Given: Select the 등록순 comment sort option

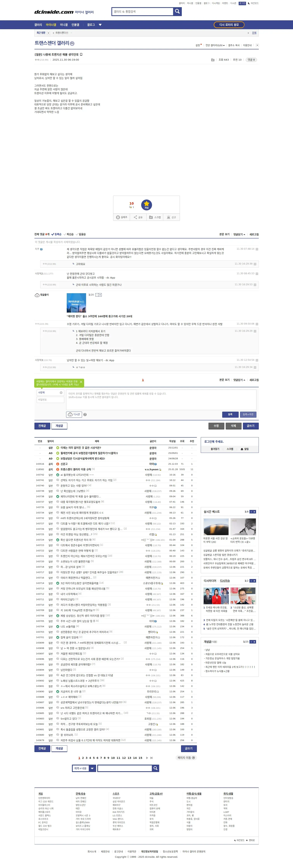Looking at the screenshot, I should click(57, 235).
